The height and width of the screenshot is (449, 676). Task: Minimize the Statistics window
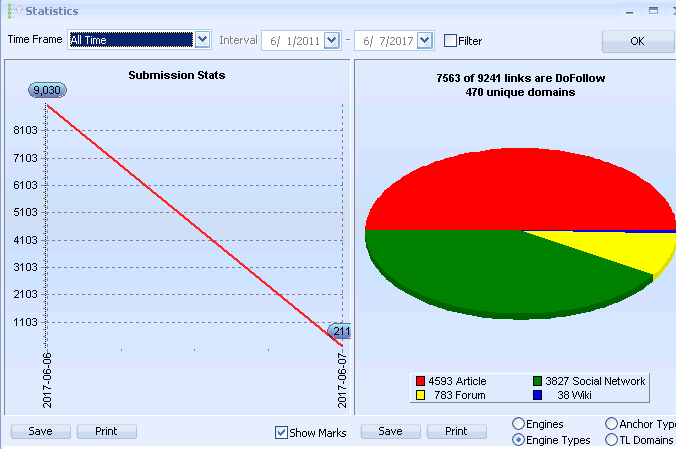pos(630,12)
